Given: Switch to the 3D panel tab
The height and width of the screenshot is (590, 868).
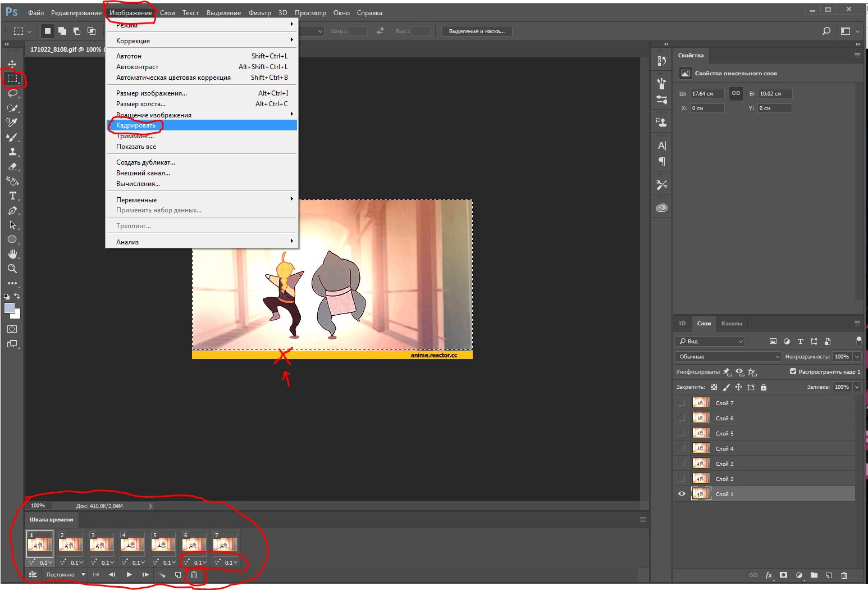Looking at the screenshot, I should 682,324.
